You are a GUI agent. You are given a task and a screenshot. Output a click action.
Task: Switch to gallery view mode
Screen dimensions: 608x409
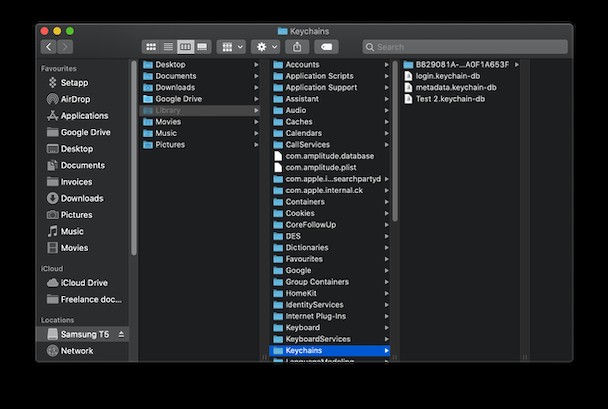[202, 47]
